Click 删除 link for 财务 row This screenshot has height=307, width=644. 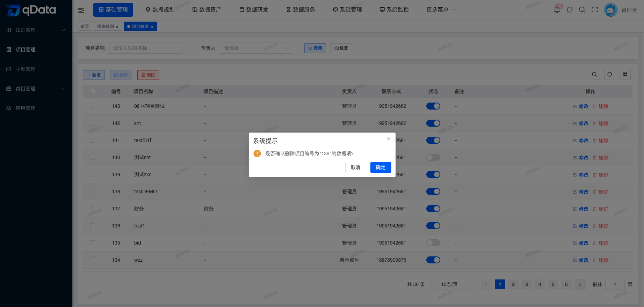pyautogui.click(x=601, y=209)
